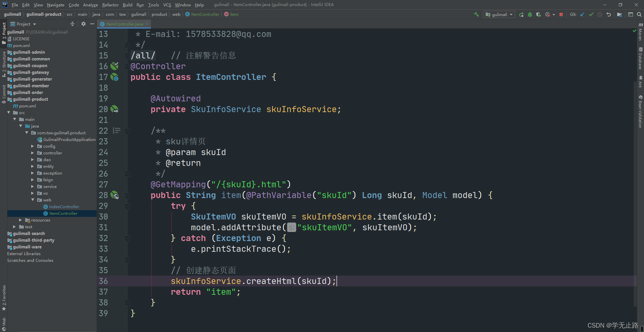Viewport: 644px width, 332px height.
Task: Open the File menu
Action: 15,5
